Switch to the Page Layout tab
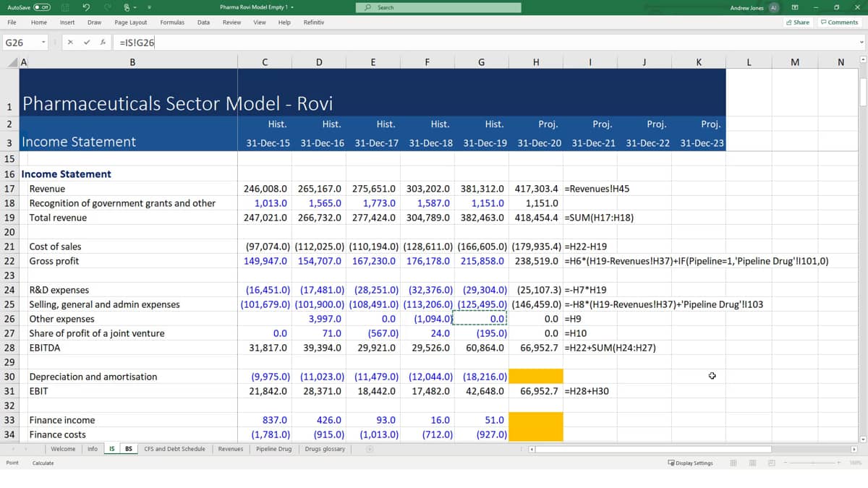868x488 pixels. coord(131,22)
